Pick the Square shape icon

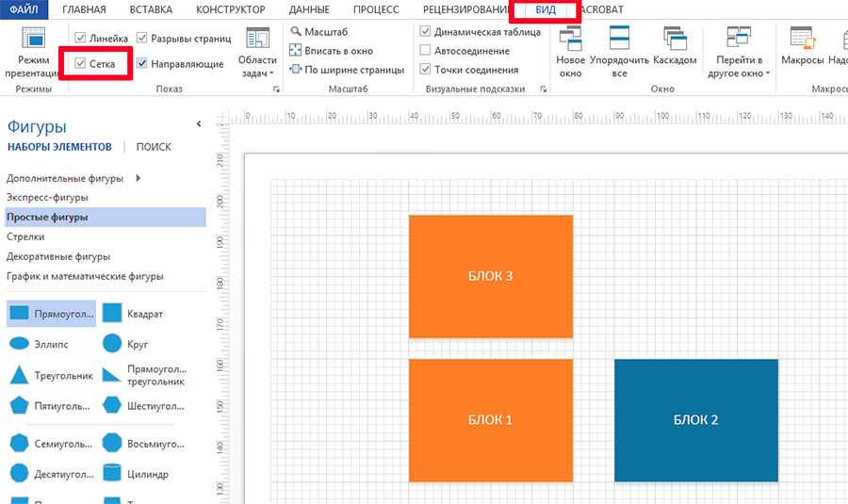click(x=112, y=314)
